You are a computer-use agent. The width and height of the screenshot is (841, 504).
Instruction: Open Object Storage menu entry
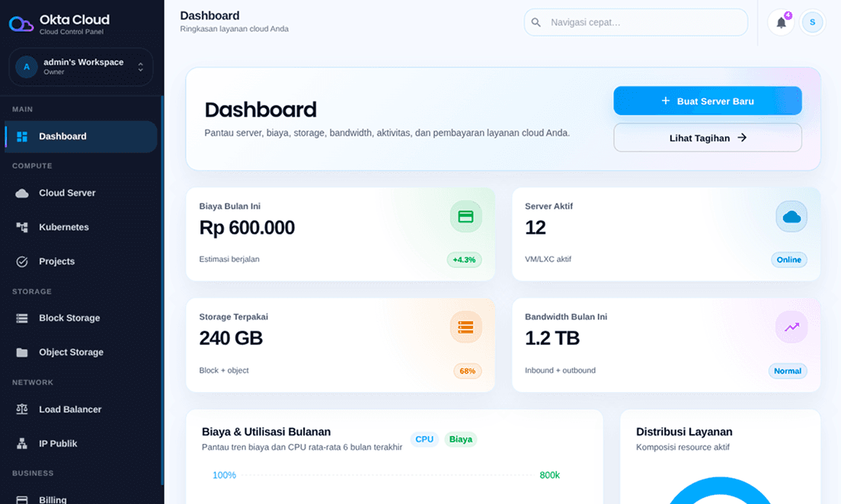pyautogui.click(x=81, y=352)
